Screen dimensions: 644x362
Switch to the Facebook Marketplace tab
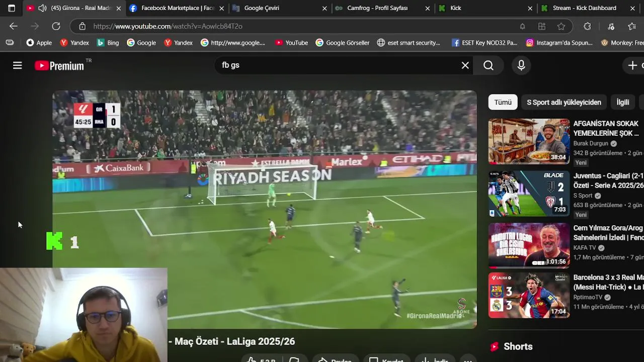point(172,8)
